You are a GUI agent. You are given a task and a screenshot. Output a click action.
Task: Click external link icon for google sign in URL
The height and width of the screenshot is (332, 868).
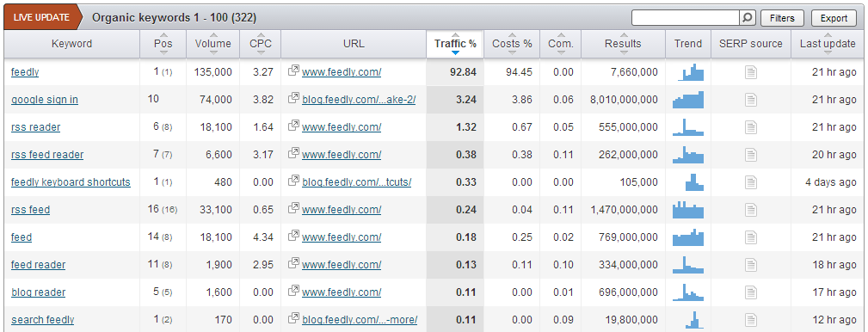(x=293, y=99)
